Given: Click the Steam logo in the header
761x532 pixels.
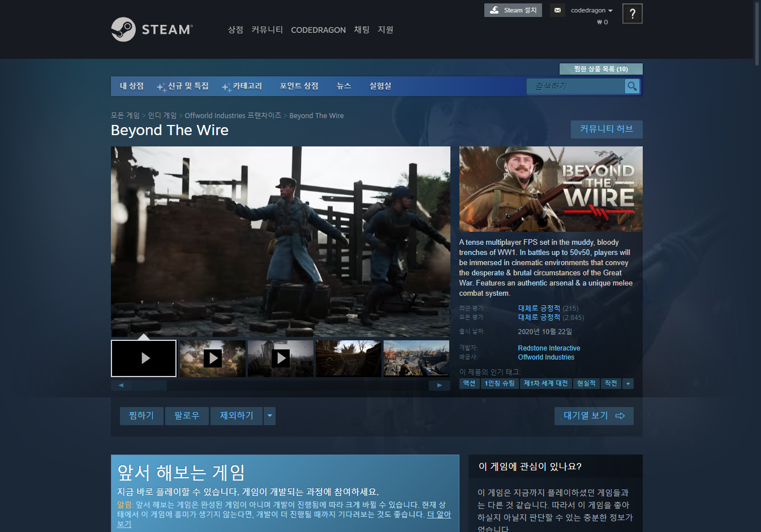Looking at the screenshot, I should (152, 29).
